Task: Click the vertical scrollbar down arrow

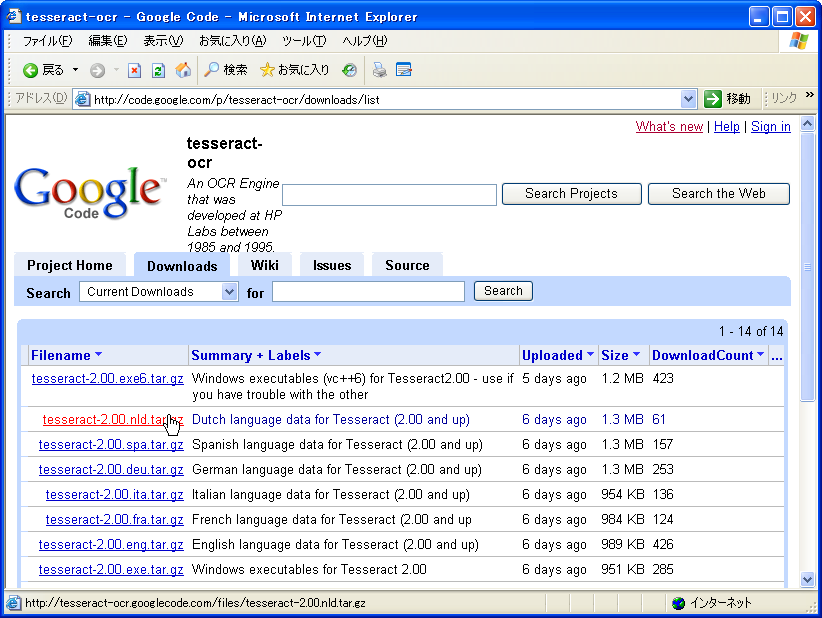Action: (808, 580)
